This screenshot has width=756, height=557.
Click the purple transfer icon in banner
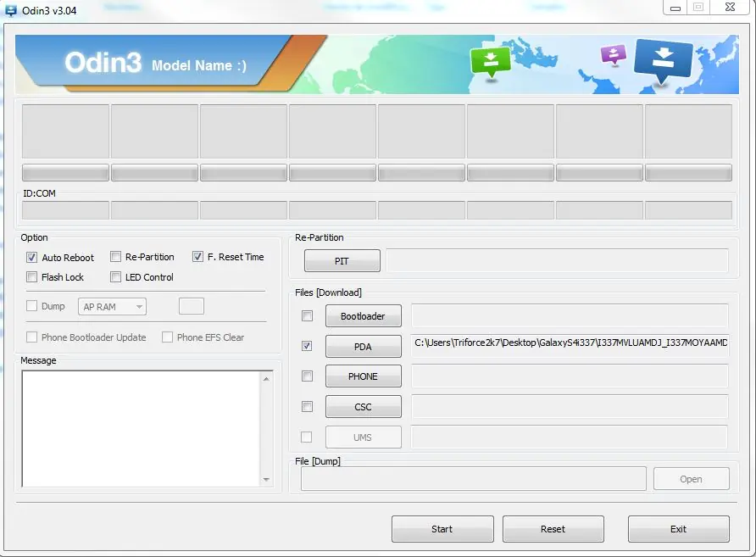pyautogui.click(x=614, y=54)
